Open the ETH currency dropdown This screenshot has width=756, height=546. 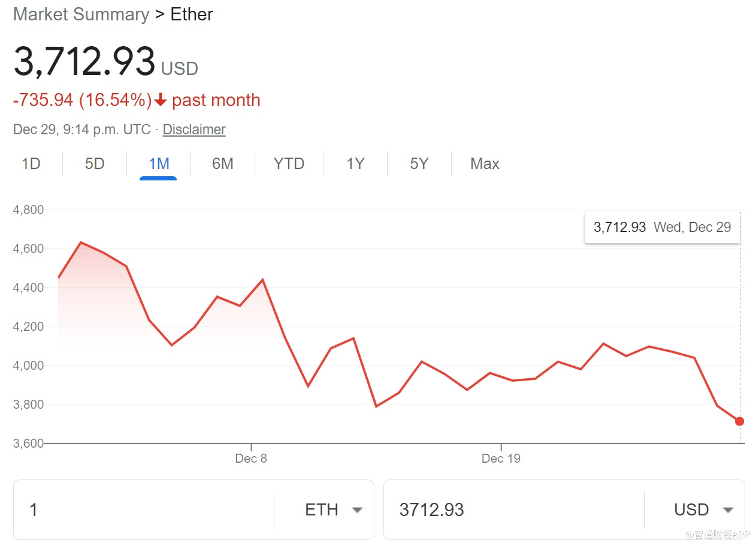(x=333, y=509)
